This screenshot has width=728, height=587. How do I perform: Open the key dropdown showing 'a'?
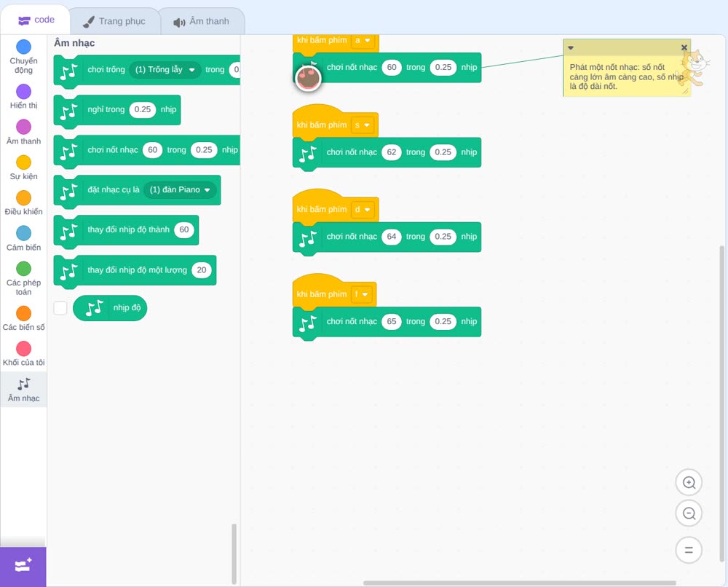(363, 40)
